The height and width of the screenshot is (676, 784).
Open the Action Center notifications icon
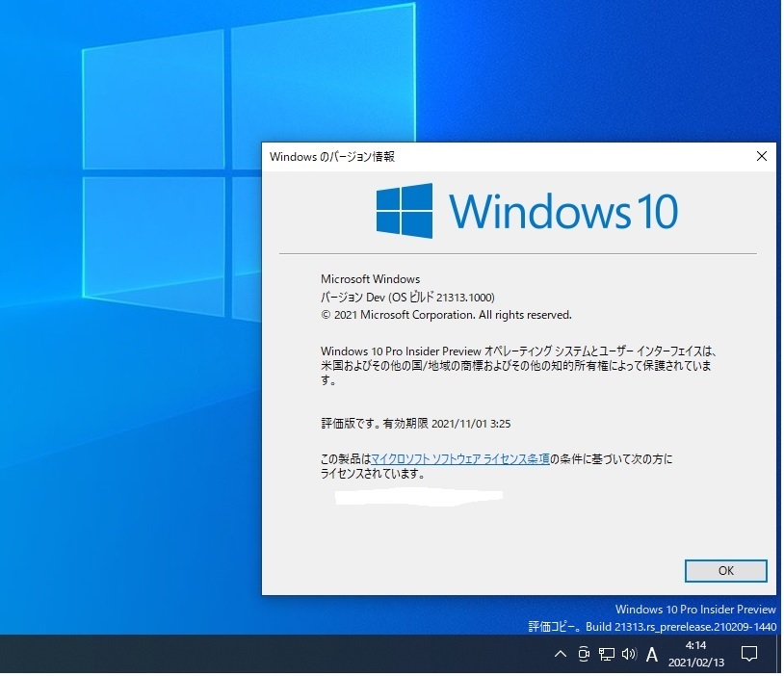click(748, 654)
